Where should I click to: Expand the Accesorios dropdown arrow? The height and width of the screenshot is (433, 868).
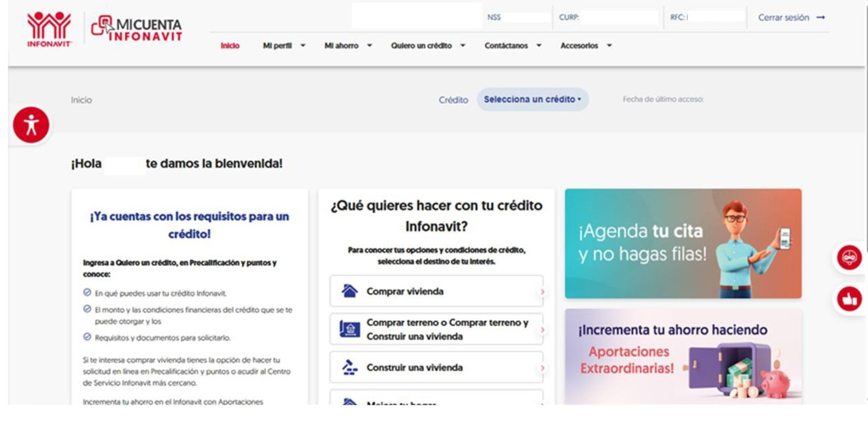(609, 46)
